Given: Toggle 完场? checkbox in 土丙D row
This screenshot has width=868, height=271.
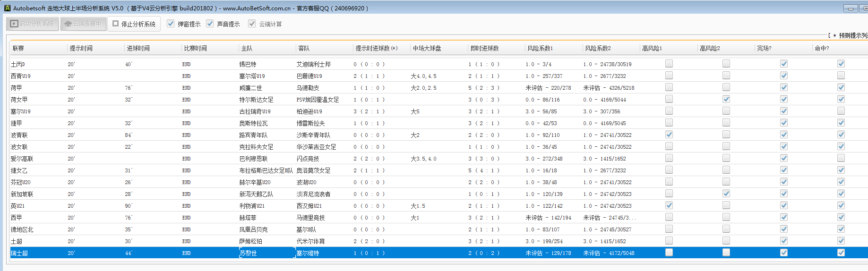Looking at the screenshot, I should pyautogui.click(x=784, y=64).
